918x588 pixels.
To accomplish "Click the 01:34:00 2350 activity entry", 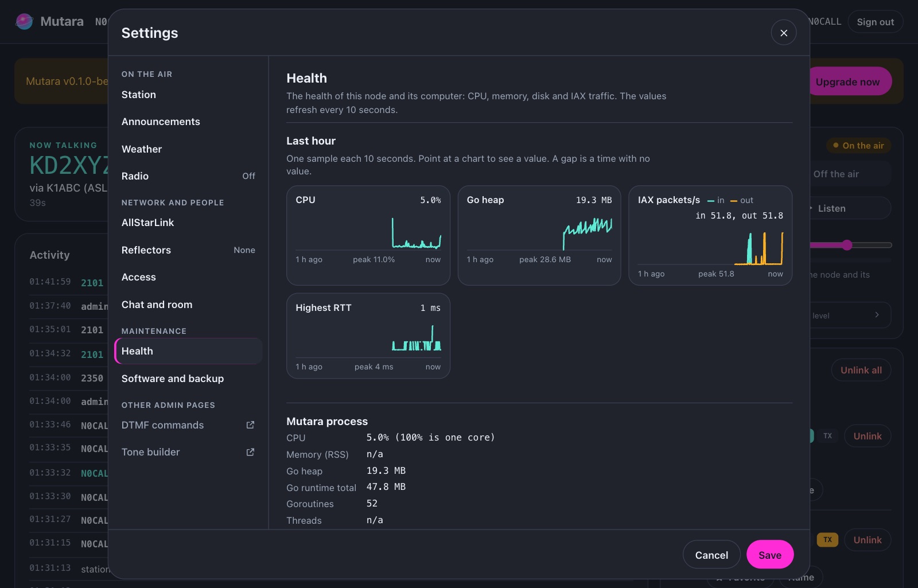I will [x=68, y=378].
